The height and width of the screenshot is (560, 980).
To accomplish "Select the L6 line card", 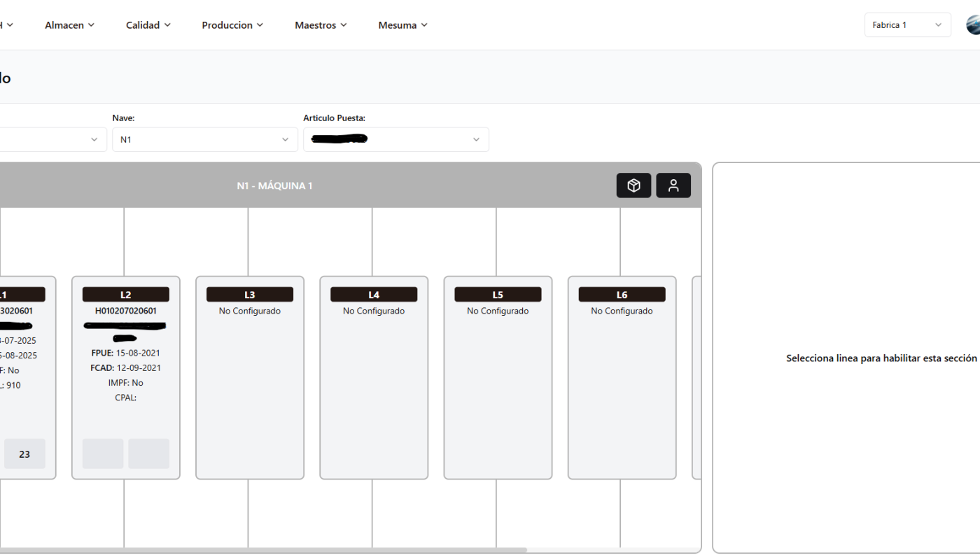I will tap(622, 378).
